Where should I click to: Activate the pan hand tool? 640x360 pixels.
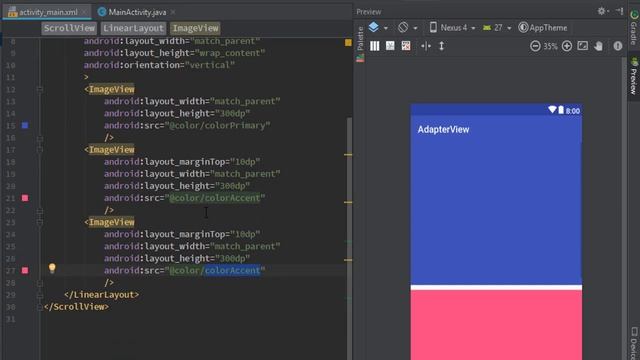click(x=598, y=46)
